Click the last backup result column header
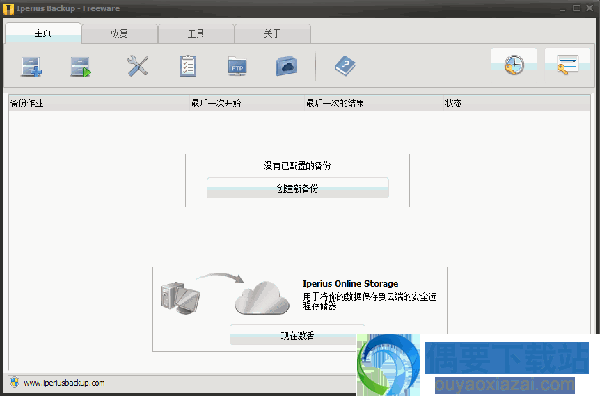Screen dimensions: 600x396 click(373, 103)
